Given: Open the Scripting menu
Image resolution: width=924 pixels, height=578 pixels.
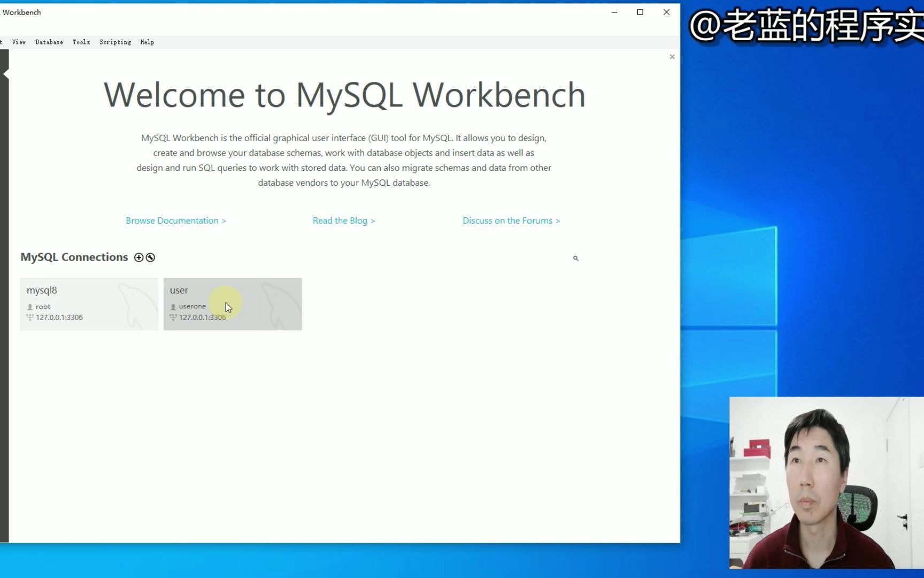Looking at the screenshot, I should [x=115, y=42].
